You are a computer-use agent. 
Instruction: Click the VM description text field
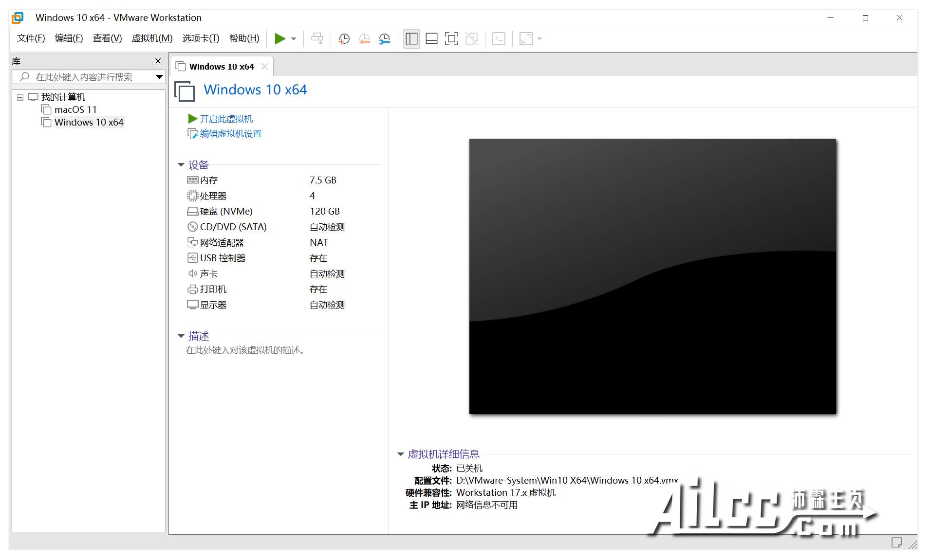coord(245,350)
